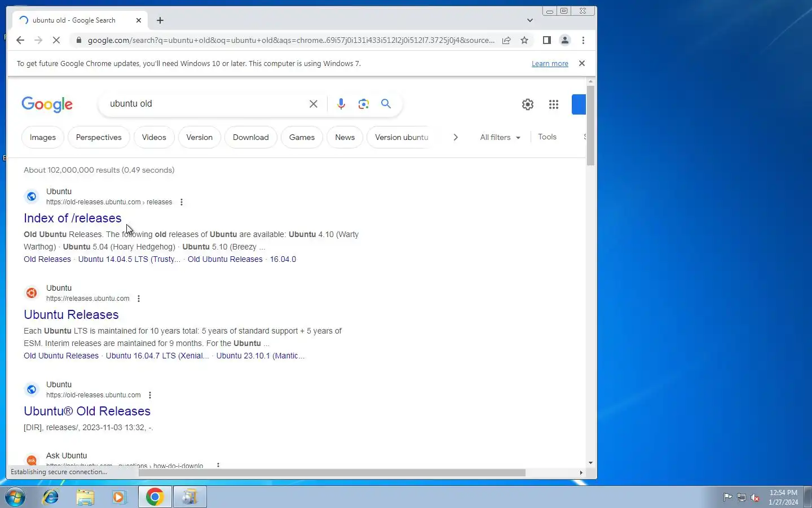Open the tab search dropdown arrow

(x=530, y=20)
